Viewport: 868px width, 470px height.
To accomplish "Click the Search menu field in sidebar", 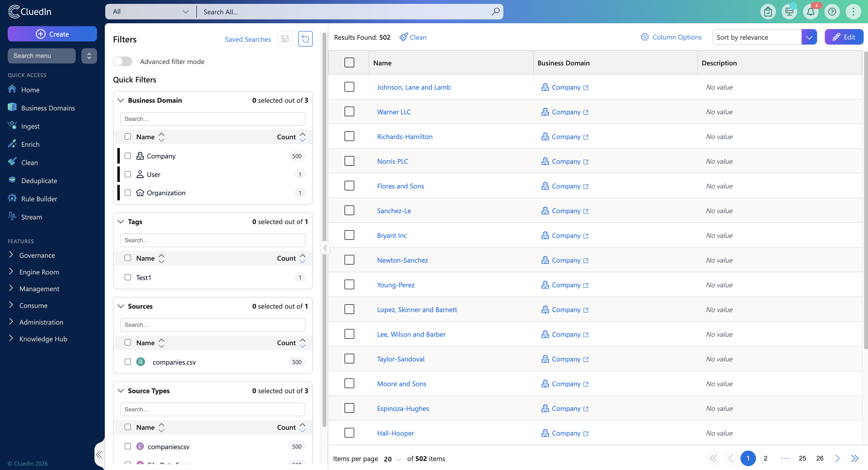I will pyautogui.click(x=41, y=56).
